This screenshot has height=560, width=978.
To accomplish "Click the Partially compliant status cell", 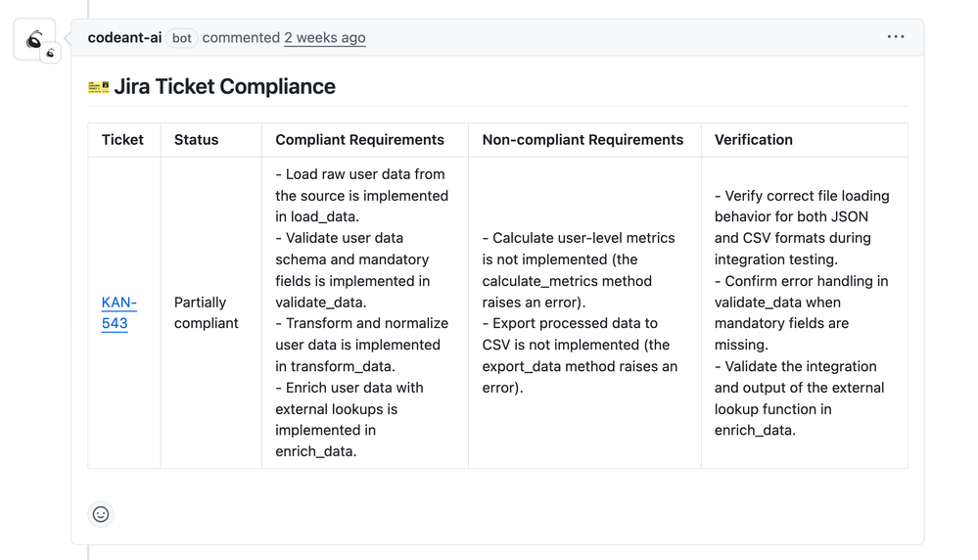I will click(x=207, y=312).
